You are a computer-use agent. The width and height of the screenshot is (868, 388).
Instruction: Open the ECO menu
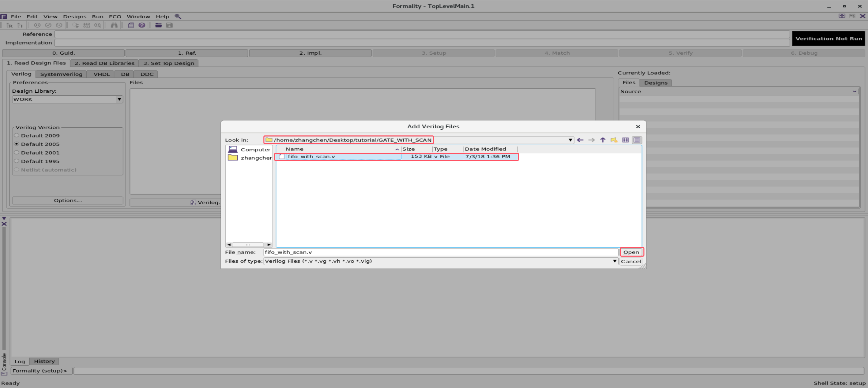pos(115,16)
